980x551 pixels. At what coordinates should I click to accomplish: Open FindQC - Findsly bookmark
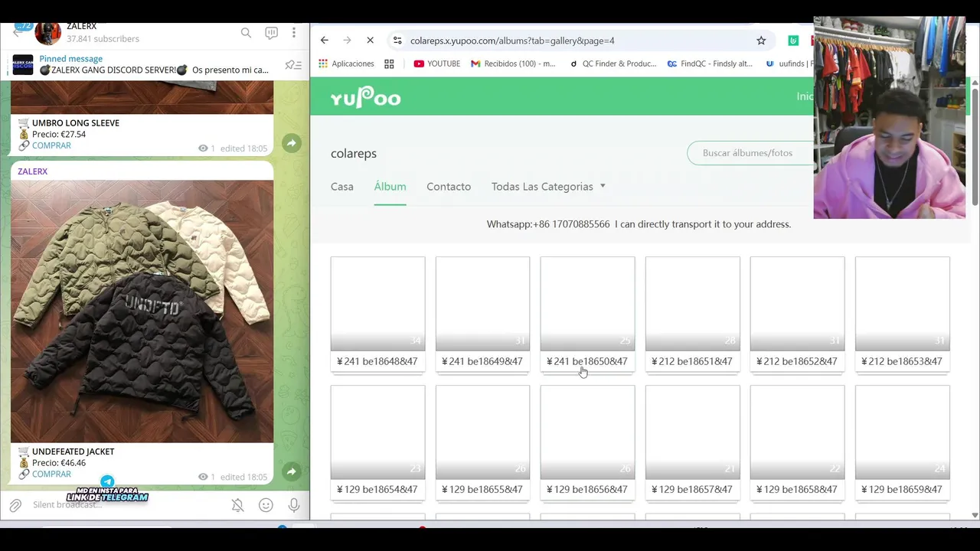point(710,64)
